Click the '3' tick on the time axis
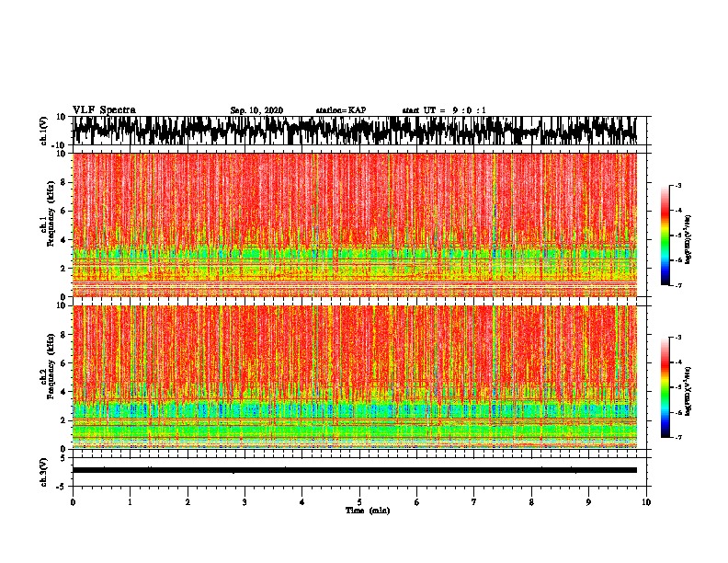728x563 pixels. [x=245, y=502]
